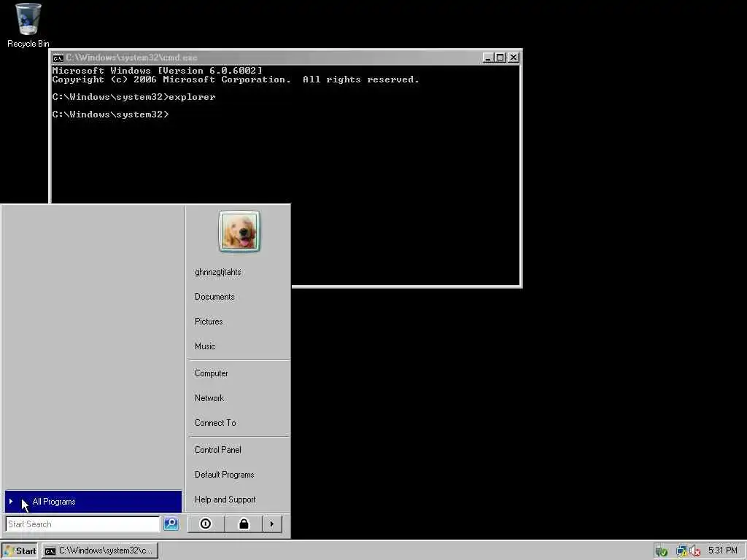Open Control Panel from Start menu

217,450
